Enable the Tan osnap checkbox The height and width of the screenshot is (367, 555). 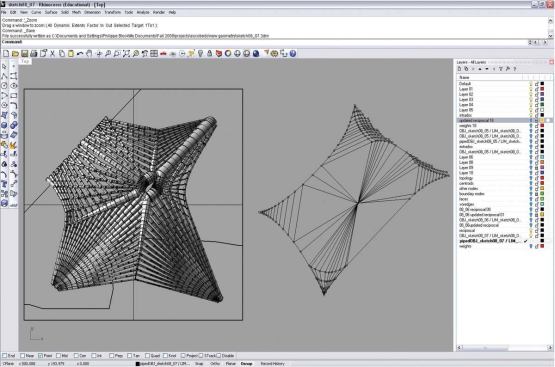[x=130, y=356]
